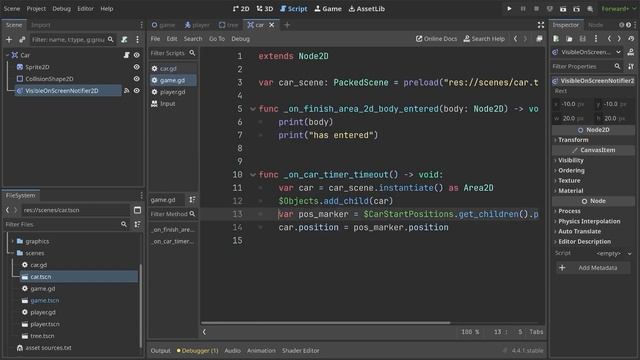
Task: Open the AssetLib workspace
Action: (x=367, y=9)
